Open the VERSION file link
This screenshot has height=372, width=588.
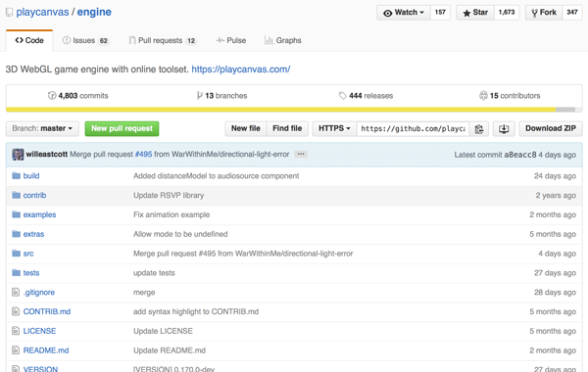40,369
